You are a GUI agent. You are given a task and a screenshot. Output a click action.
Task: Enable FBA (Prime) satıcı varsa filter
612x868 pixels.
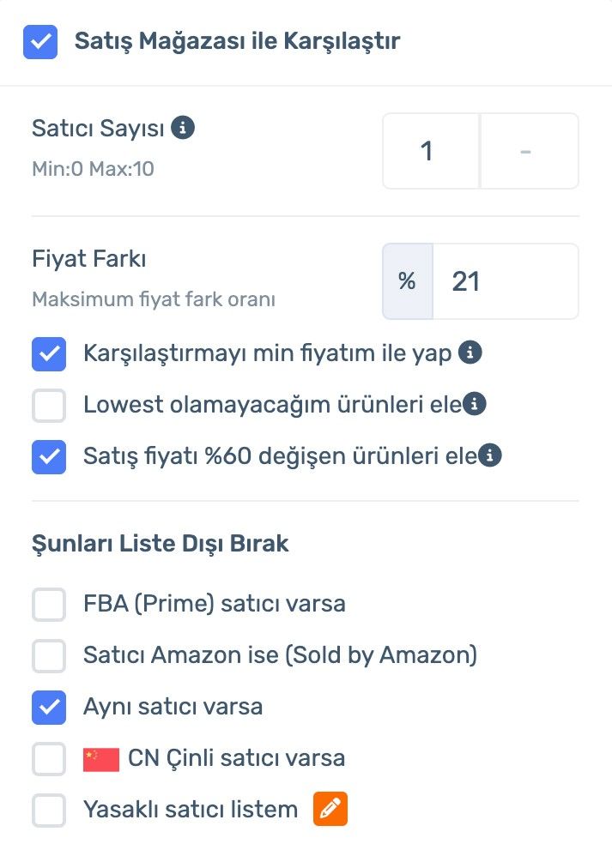point(49,604)
